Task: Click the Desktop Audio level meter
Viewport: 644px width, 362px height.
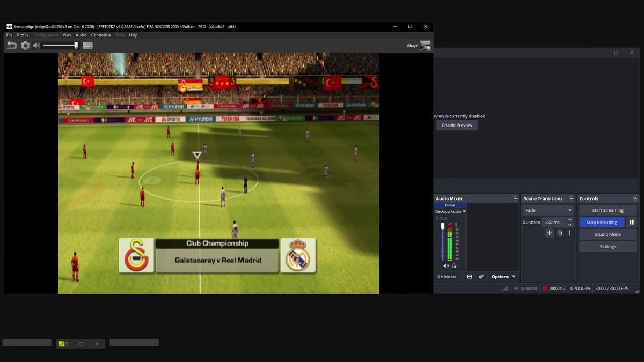Action: click(x=450, y=241)
